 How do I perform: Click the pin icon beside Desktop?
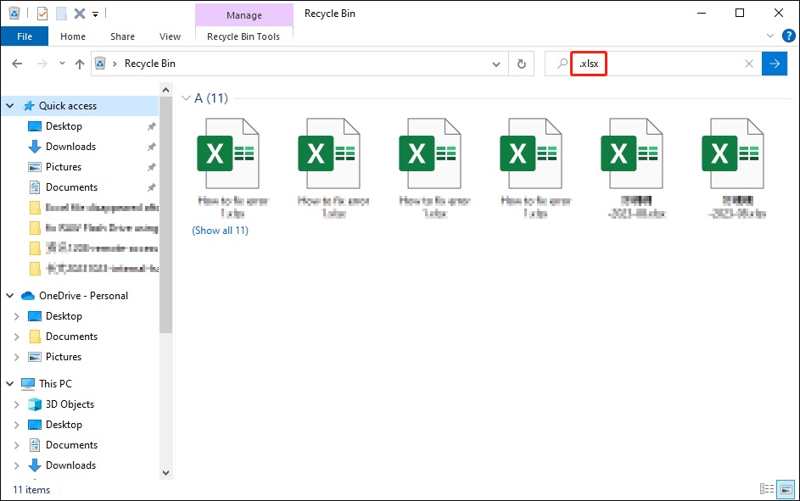152,127
